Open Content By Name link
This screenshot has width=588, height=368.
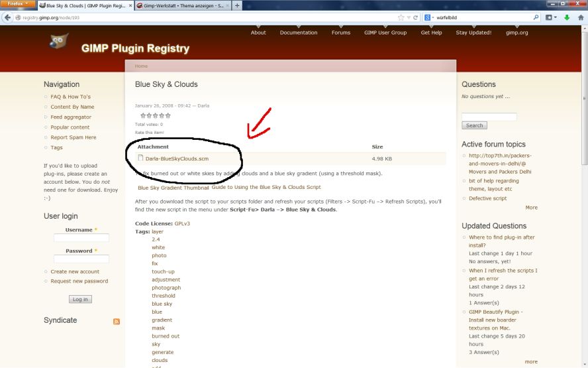(x=72, y=107)
